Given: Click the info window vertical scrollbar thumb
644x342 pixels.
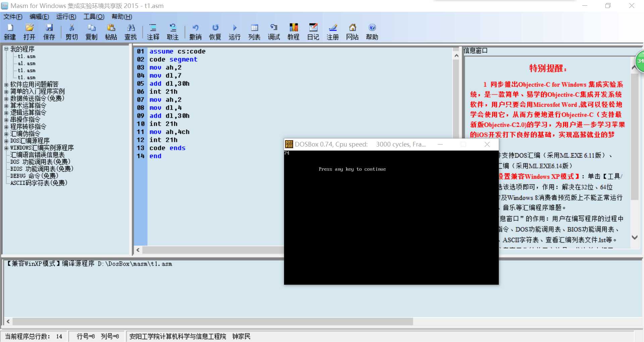Looking at the screenshot, I should (634, 137).
